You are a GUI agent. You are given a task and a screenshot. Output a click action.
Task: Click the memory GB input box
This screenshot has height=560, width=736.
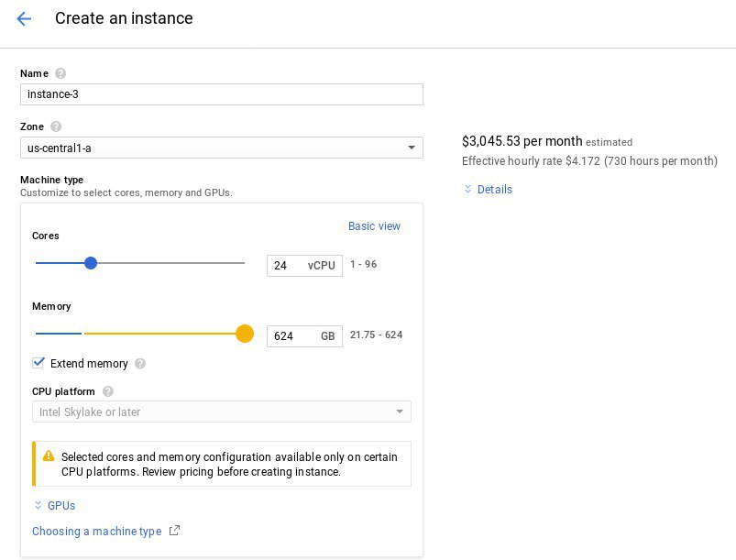click(304, 336)
